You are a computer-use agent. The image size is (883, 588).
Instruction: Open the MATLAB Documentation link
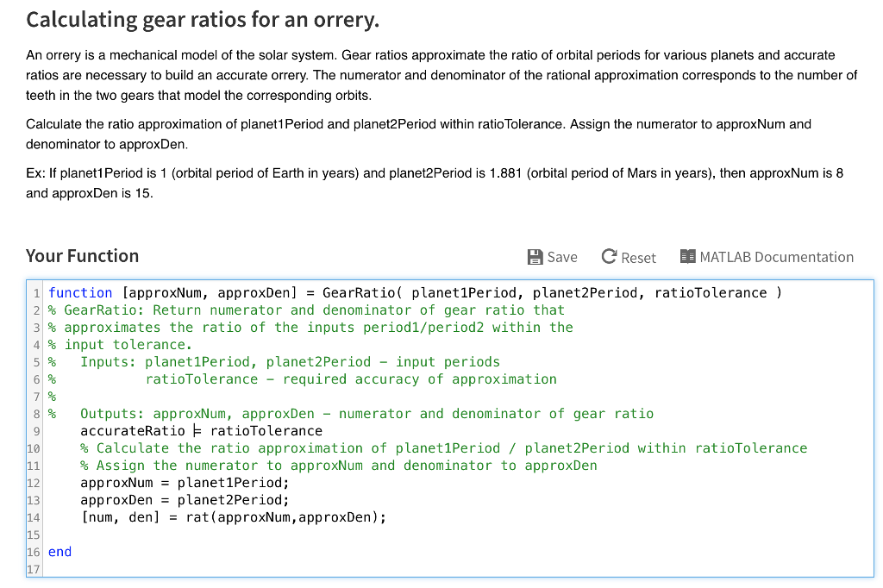[x=776, y=257]
